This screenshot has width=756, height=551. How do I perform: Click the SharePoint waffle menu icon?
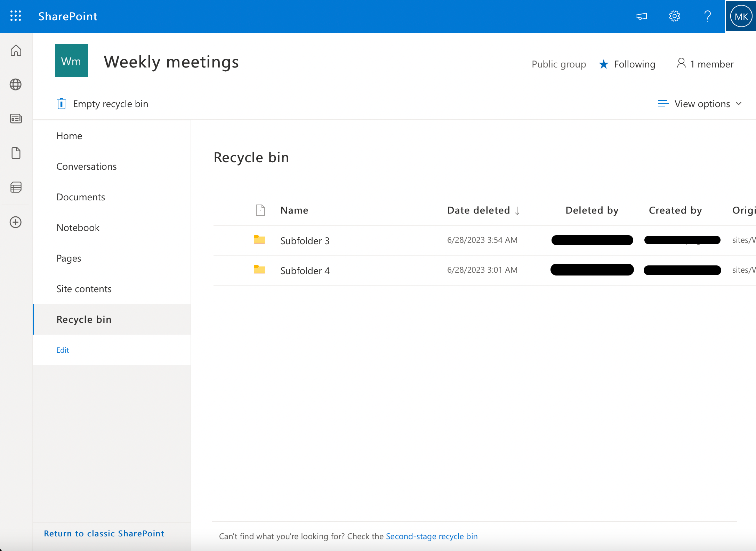pos(16,16)
